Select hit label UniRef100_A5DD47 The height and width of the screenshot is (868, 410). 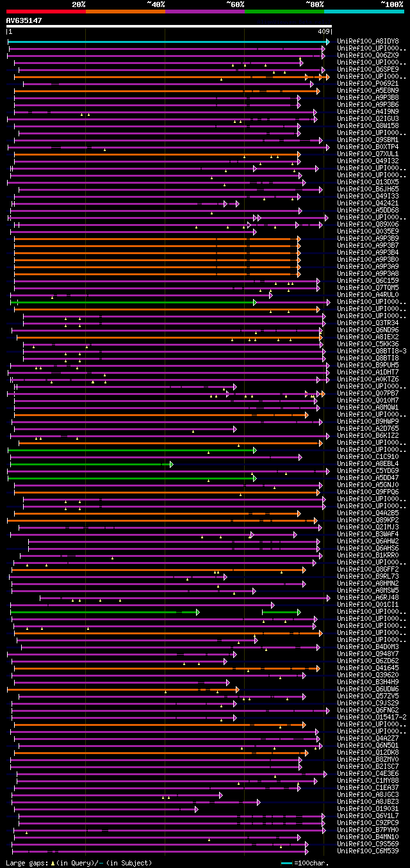point(369,478)
